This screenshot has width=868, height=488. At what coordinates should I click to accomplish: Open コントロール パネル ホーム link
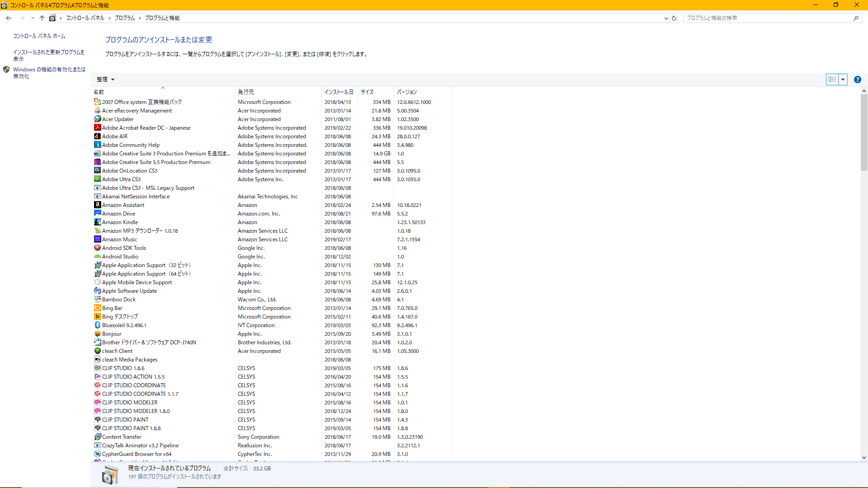[39, 36]
